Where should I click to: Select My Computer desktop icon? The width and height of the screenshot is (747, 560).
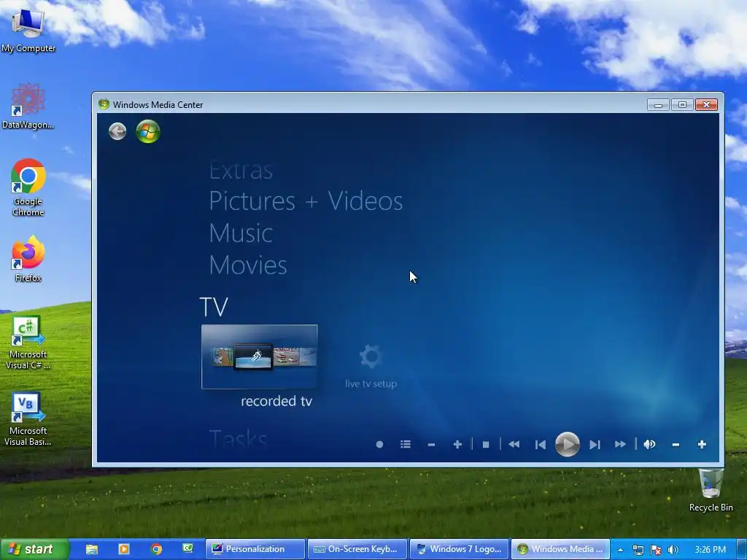click(28, 30)
